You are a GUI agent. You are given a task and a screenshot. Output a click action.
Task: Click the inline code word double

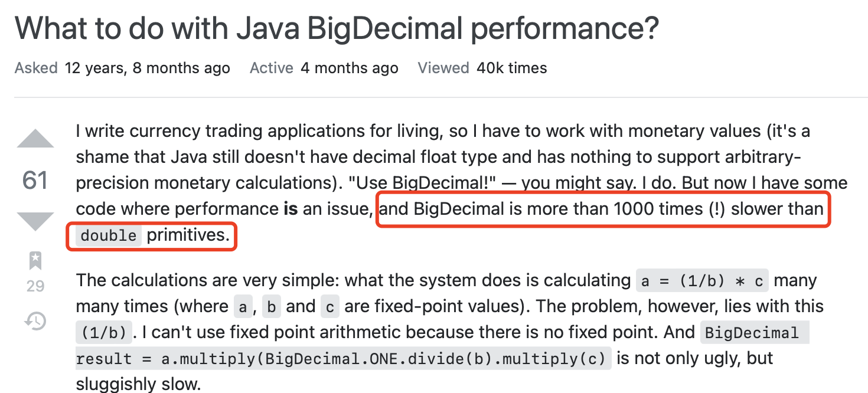click(x=109, y=235)
